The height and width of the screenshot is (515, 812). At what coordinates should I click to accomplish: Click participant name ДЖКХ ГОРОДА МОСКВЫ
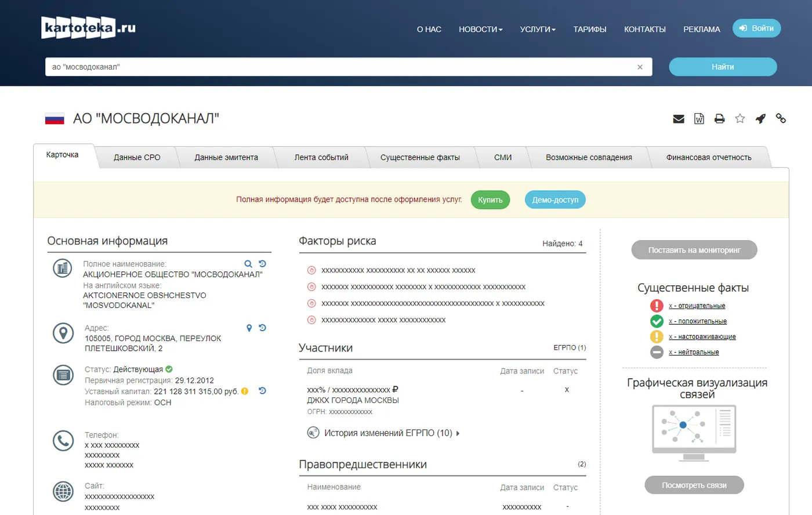353,400
